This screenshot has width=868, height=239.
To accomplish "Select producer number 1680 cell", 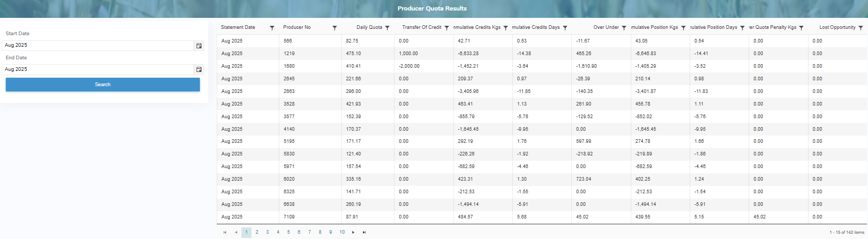I will click(x=310, y=66).
